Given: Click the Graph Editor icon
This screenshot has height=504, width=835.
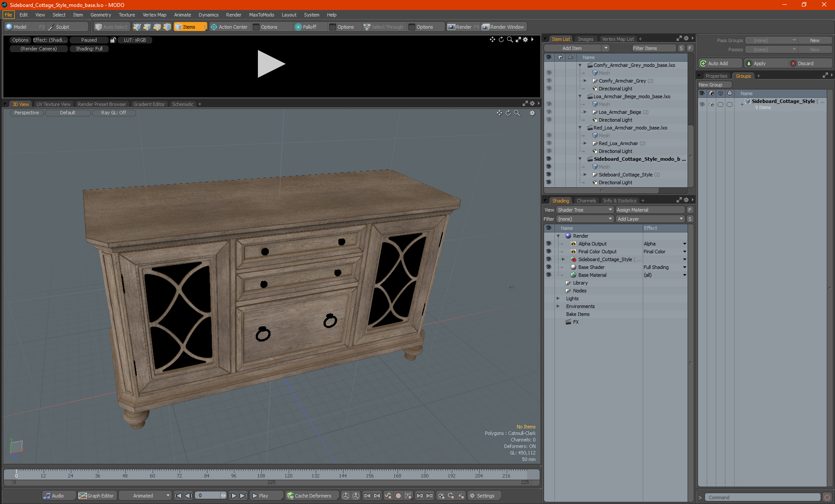Looking at the screenshot, I should (x=83, y=496).
